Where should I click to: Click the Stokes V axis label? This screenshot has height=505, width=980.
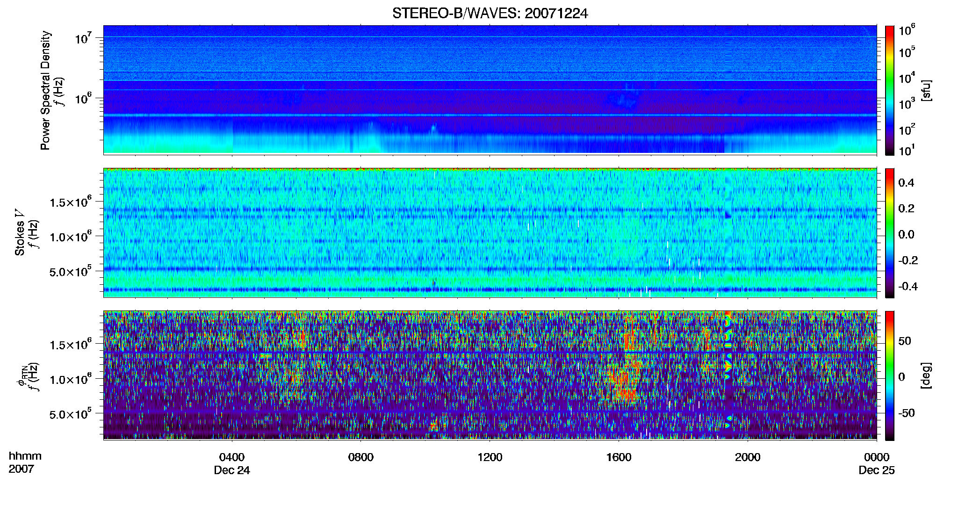pos(20,232)
